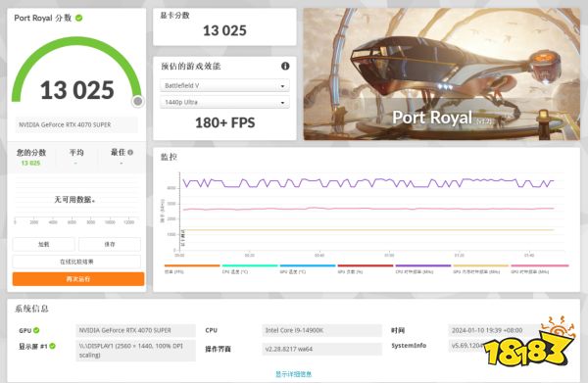Click the v2.28.8217 操作界面 version field

click(321, 349)
